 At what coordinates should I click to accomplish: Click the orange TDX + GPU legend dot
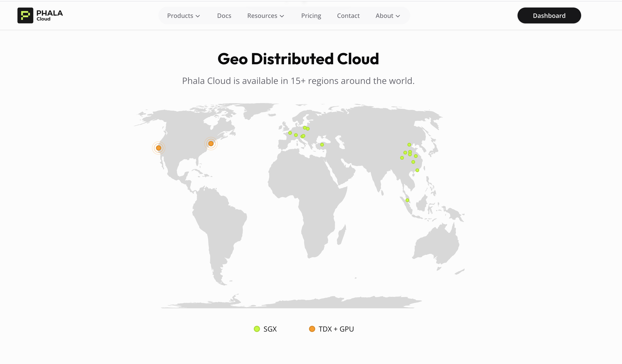click(312, 329)
